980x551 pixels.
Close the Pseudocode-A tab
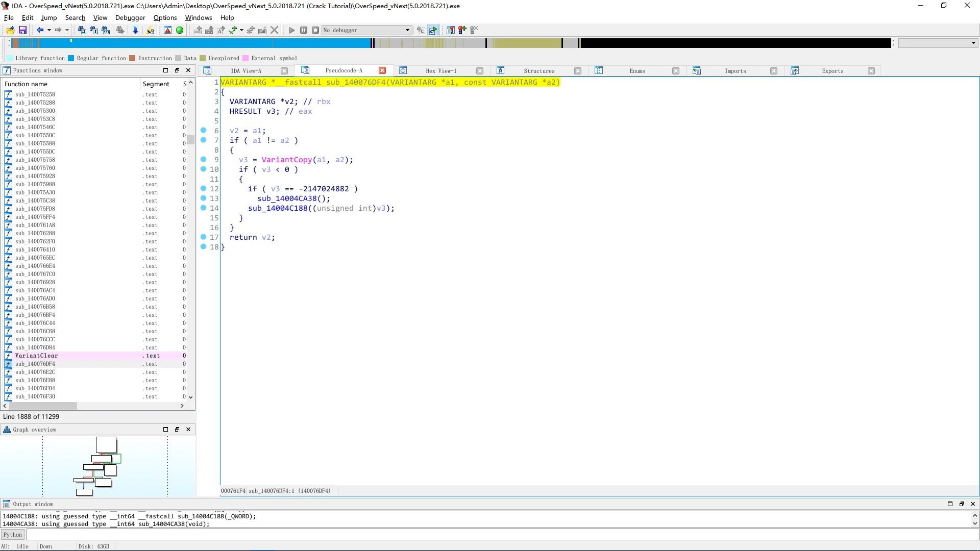[382, 71]
